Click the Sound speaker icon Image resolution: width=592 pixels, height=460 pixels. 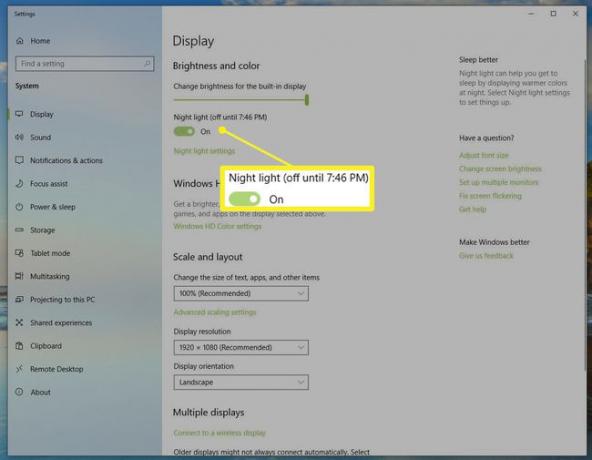pyautogui.click(x=19, y=137)
